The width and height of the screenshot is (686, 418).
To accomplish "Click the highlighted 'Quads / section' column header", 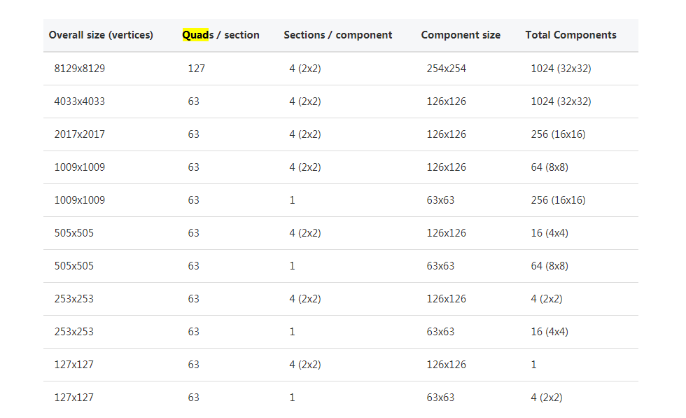I will pyautogui.click(x=220, y=35).
